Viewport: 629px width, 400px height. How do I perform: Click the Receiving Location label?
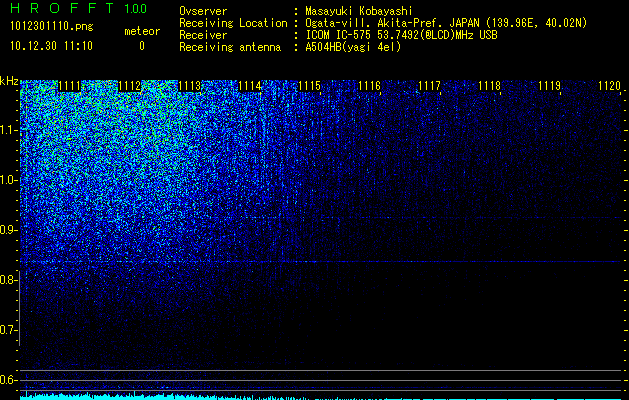(233, 23)
